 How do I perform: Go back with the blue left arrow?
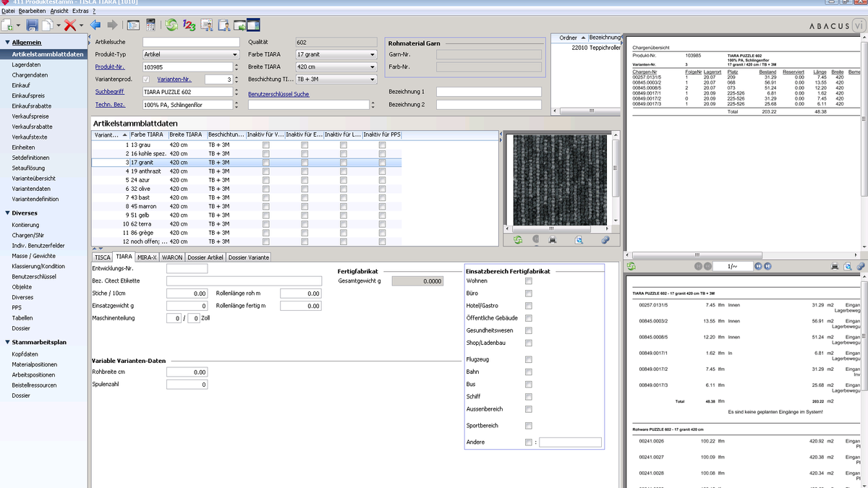click(x=95, y=25)
